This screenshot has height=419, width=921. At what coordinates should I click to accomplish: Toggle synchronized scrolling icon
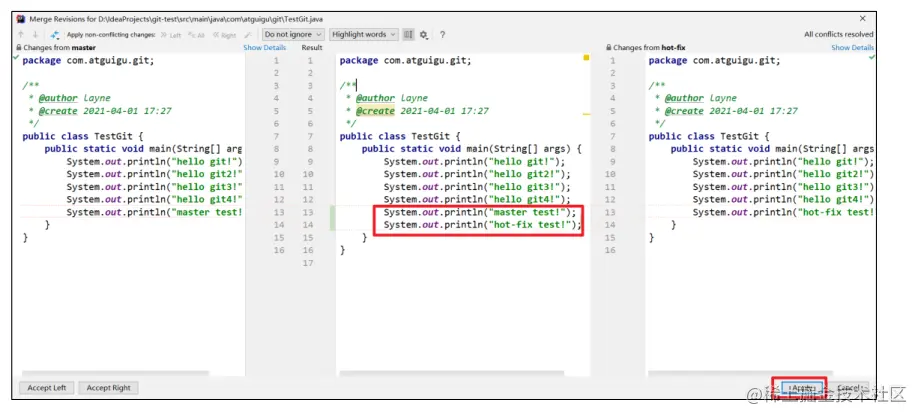(x=408, y=35)
